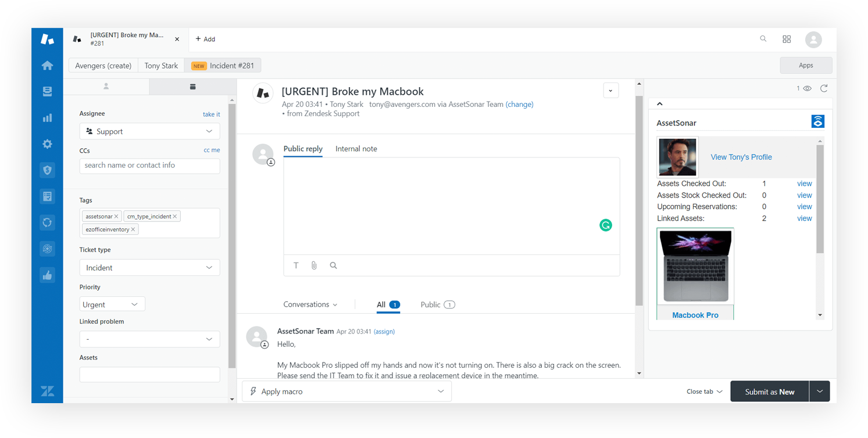Open View Tony's Profile link

741,157
